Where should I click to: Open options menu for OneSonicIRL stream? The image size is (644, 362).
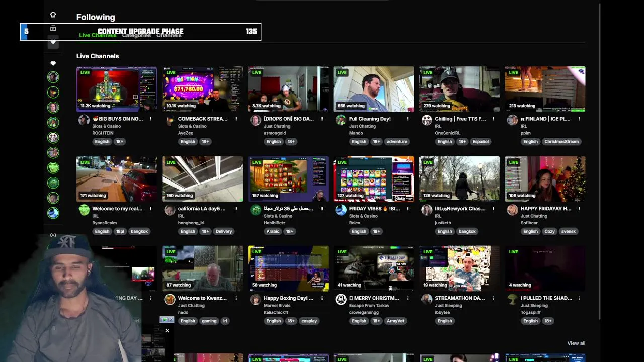493,119
